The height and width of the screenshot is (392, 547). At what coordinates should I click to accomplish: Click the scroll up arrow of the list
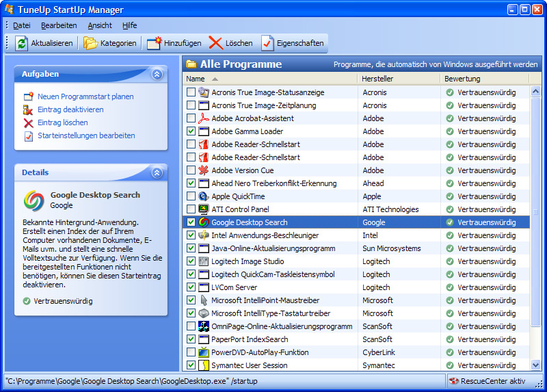535,92
